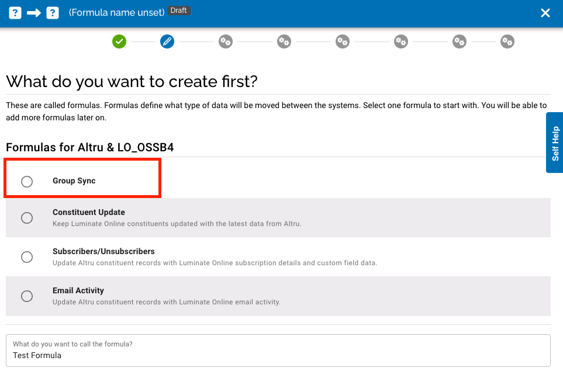Click the sixth wizard step gear icon
The height and width of the screenshot is (392, 563).
(x=400, y=41)
